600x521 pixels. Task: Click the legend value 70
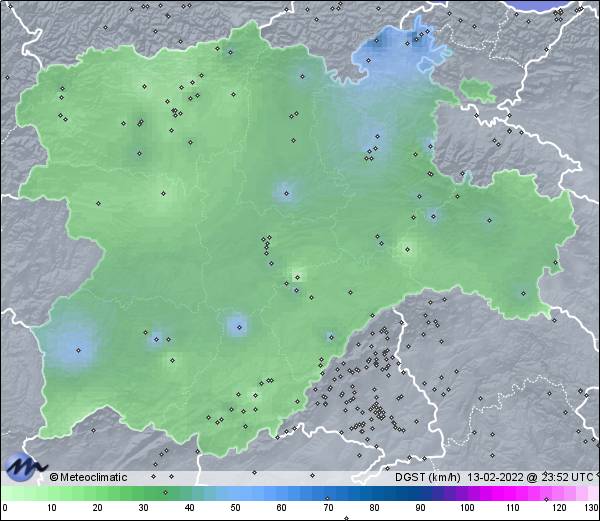(x=328, y=508)
